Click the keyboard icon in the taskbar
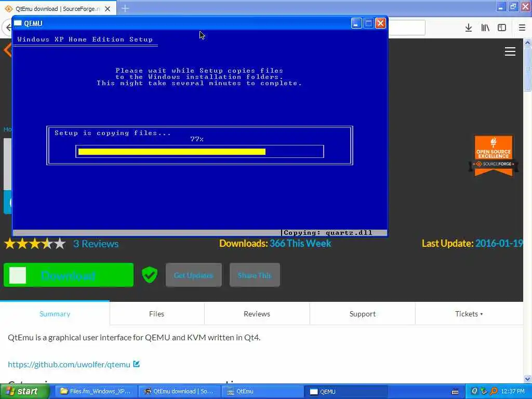 click(455, 392)
